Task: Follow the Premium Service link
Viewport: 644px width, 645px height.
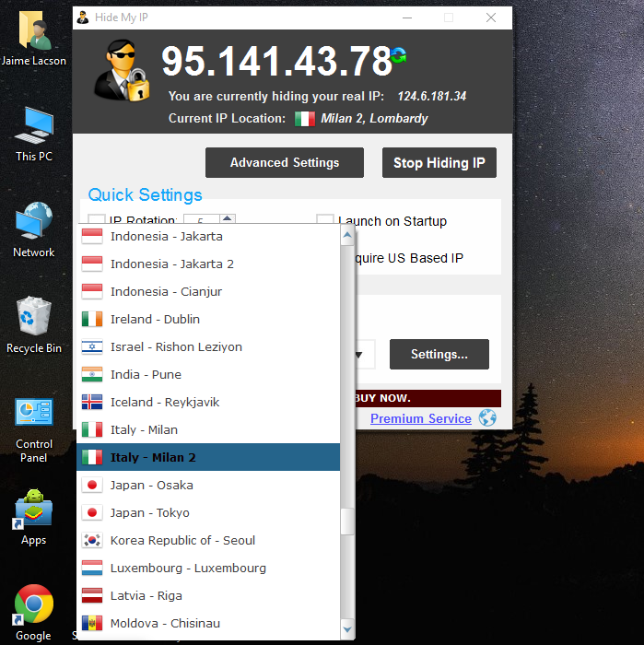Action: (421, 418)
